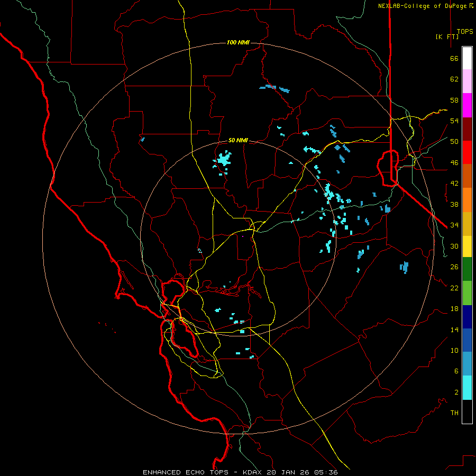Click the "[K FT]" units label
Viewport: 476px width, 476px height.
pos(447,36)
